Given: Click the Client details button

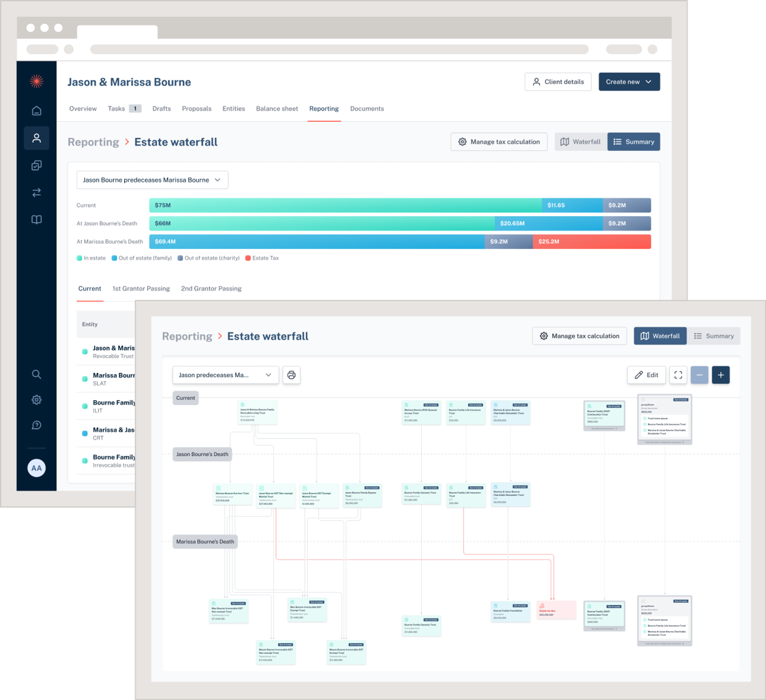Looking at the screenshot, I should pos(558,82).
